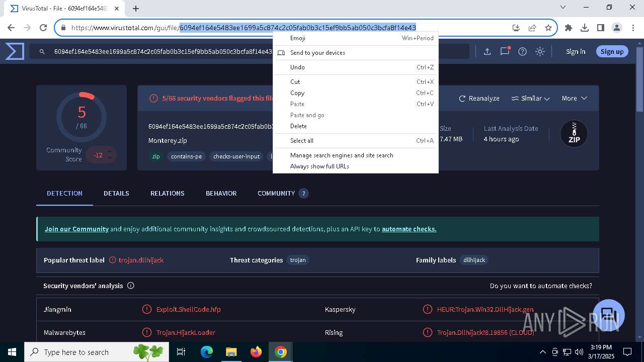Image resolution: width=644 pixels, height=362 pixels.
Task: Reload the page
Action: 43,28
